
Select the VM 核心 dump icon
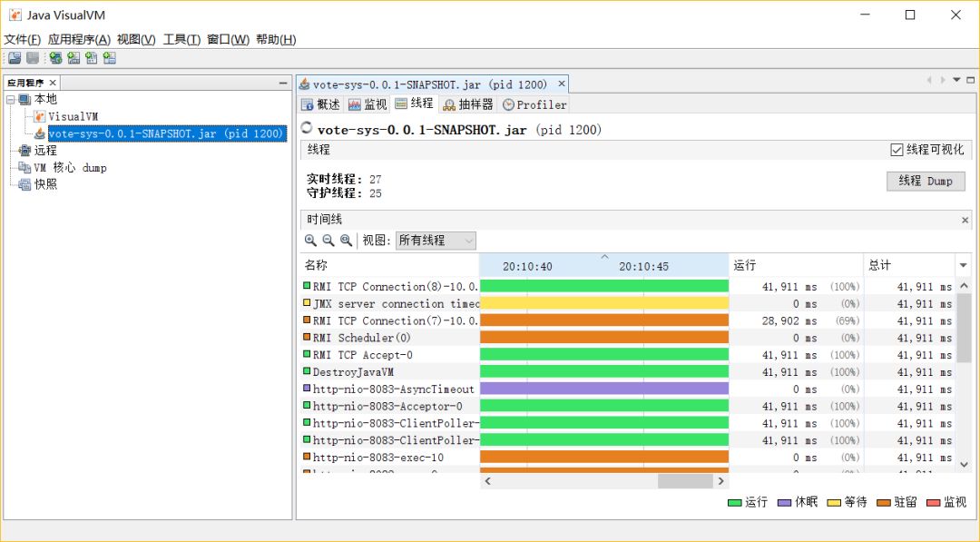pos(25,168)
